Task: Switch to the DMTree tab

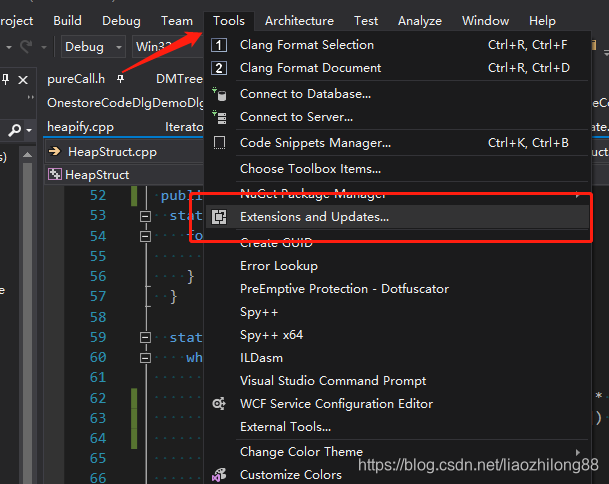Action: point(179,79)
